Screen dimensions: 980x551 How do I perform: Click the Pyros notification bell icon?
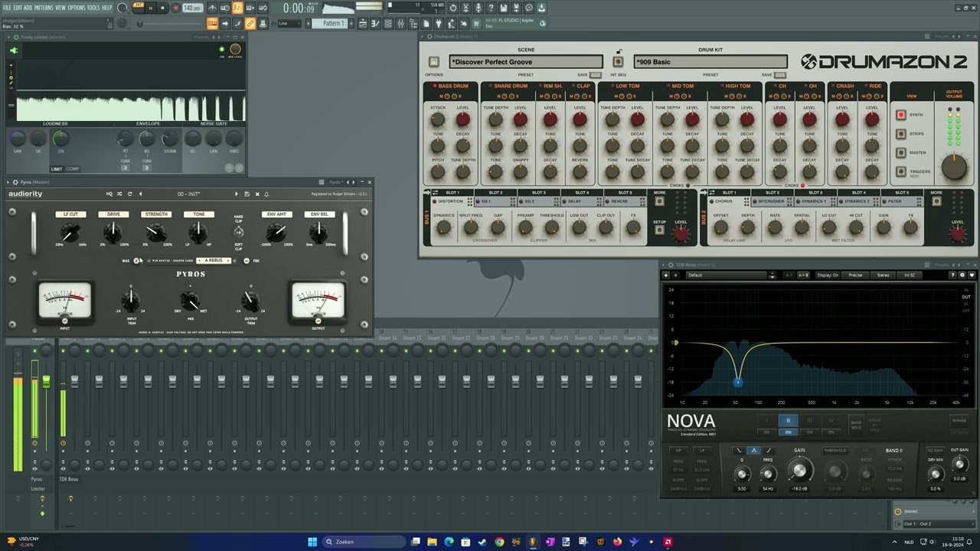pos(266,194)
